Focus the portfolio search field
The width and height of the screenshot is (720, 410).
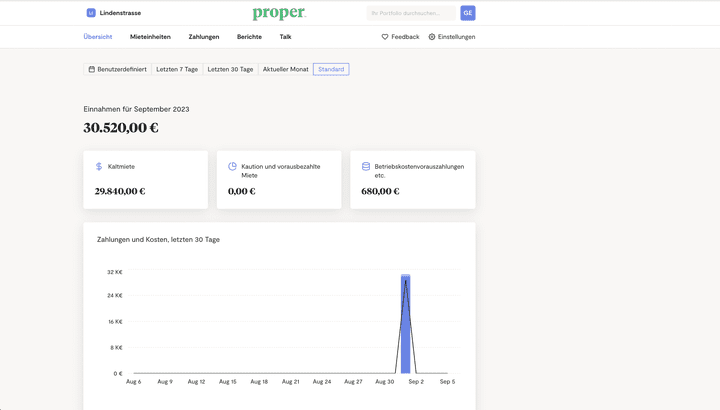tap(410, 13)
